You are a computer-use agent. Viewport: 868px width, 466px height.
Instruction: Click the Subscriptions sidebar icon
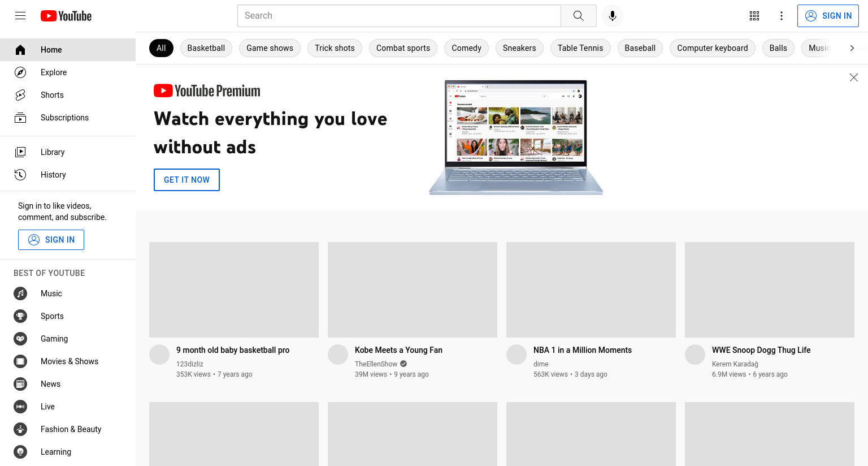coord(20,118)
